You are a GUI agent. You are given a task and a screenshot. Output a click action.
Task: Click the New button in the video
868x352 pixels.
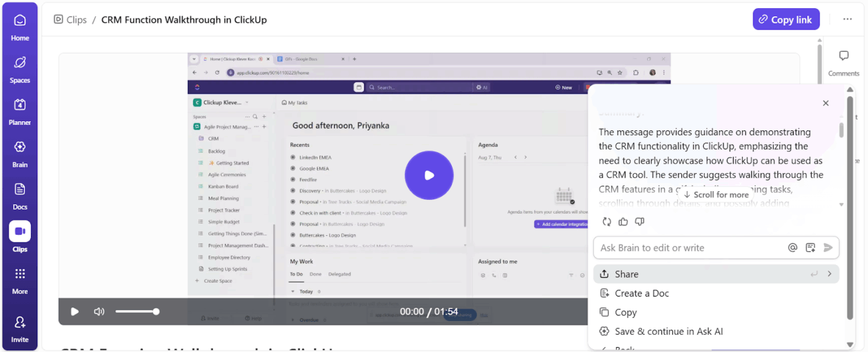pyautogui.click(x=564, y=88)
